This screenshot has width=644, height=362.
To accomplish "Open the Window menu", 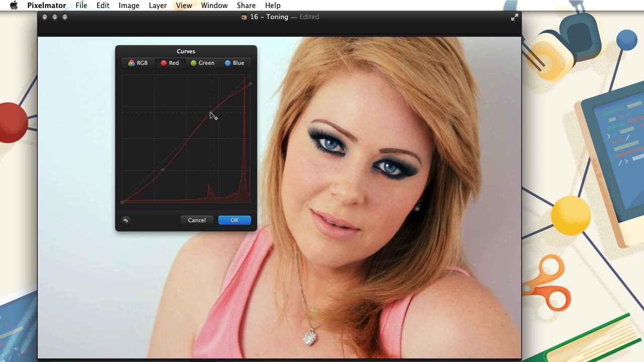I will point(214,6).
